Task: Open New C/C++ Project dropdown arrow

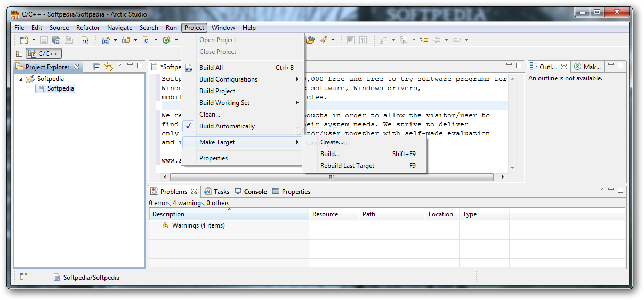Action: point(115,40)
